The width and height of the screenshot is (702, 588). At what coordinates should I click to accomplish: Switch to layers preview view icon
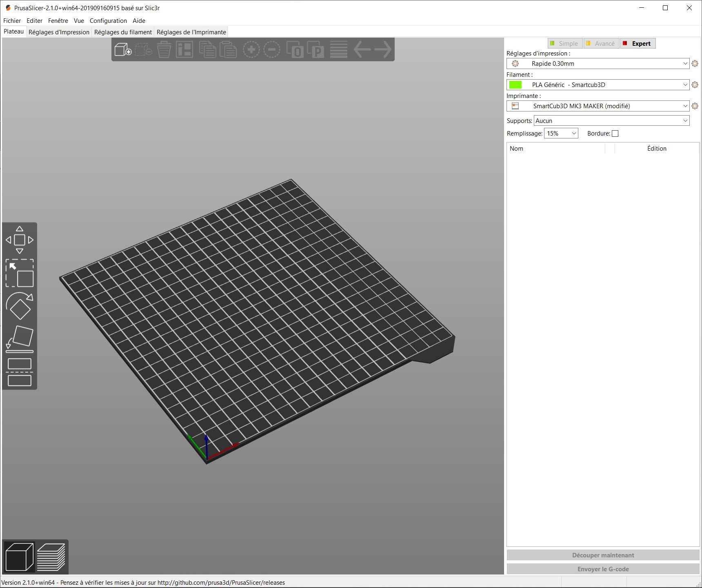click(51, 557)
